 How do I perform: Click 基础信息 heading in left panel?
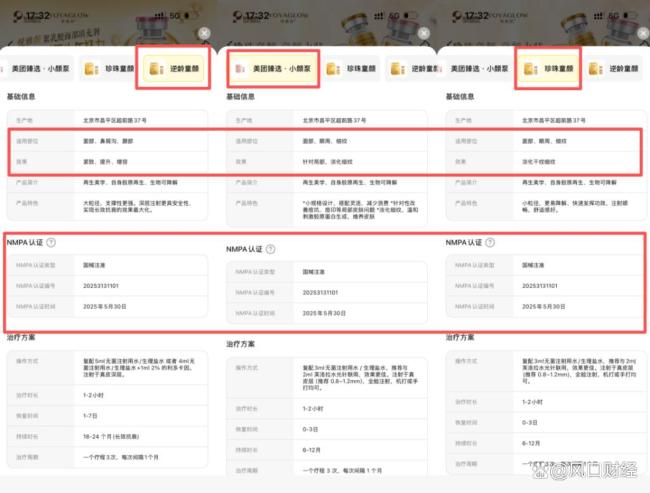(21, 97)
